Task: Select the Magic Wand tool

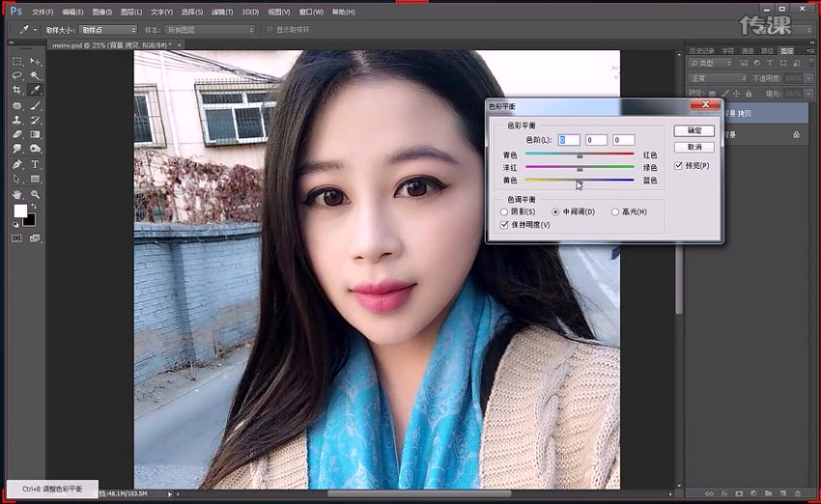Action: 35,75
